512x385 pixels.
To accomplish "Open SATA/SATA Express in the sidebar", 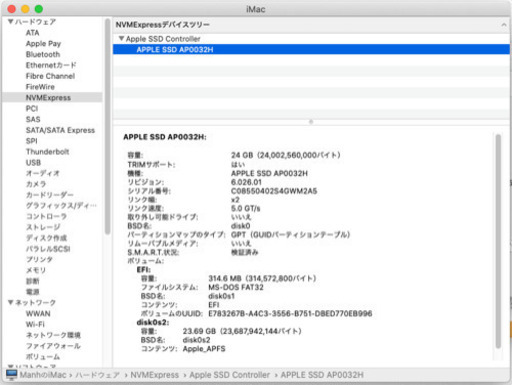I will tap(60, 130).
